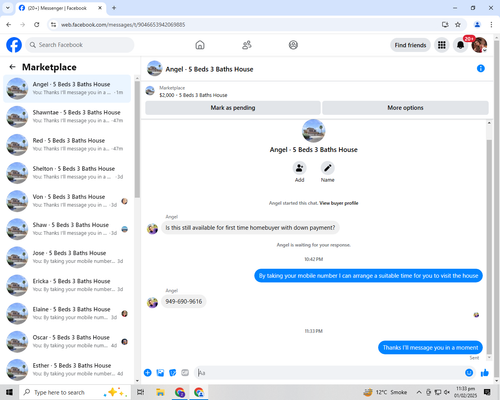Open the Facebook logo home link
Image resolution: width=500 pixels, height=400 pixels.
(14, 45)
